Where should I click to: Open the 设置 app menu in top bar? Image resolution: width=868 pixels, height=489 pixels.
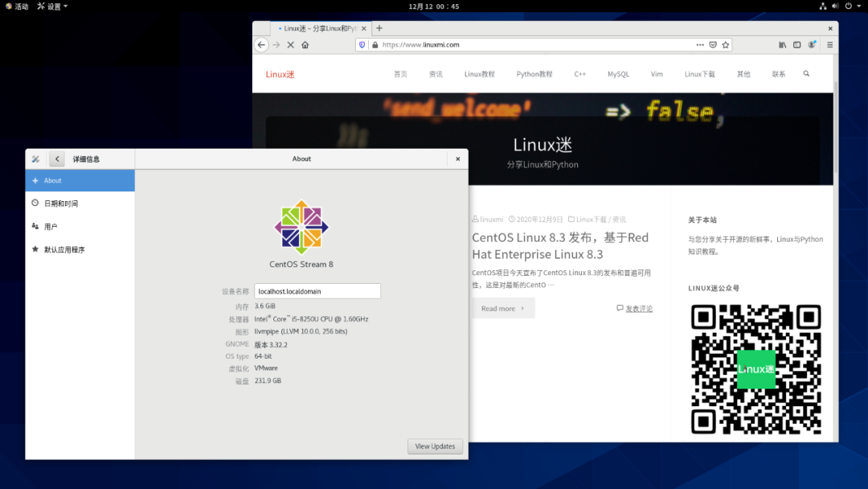pos(52,6)
